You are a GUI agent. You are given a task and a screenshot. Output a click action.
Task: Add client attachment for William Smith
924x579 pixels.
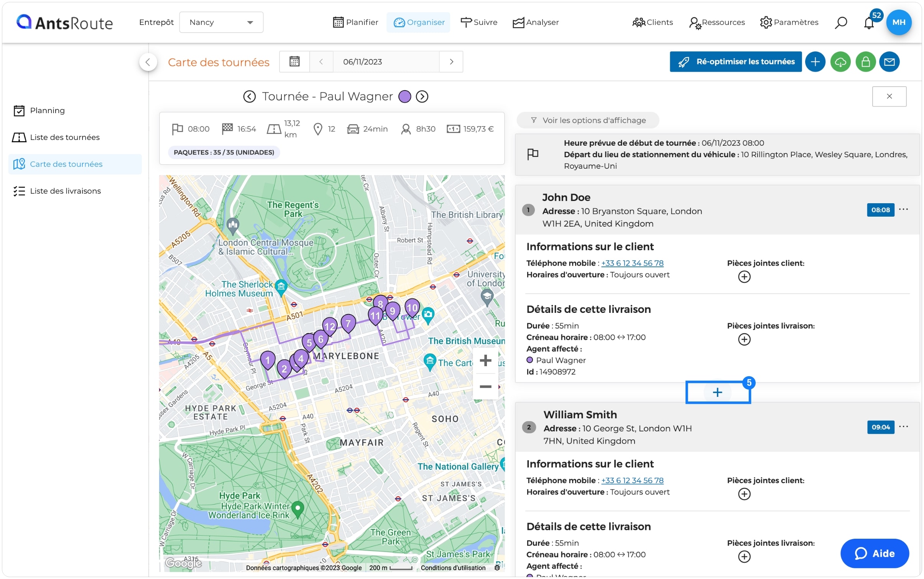click(744, 494)
